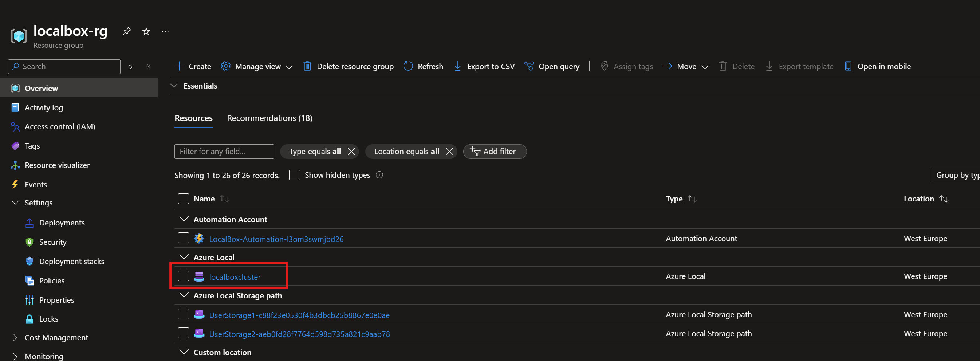Collapse the Custom location group
This screenshot has height=361, width=980.
coord(184,352)
